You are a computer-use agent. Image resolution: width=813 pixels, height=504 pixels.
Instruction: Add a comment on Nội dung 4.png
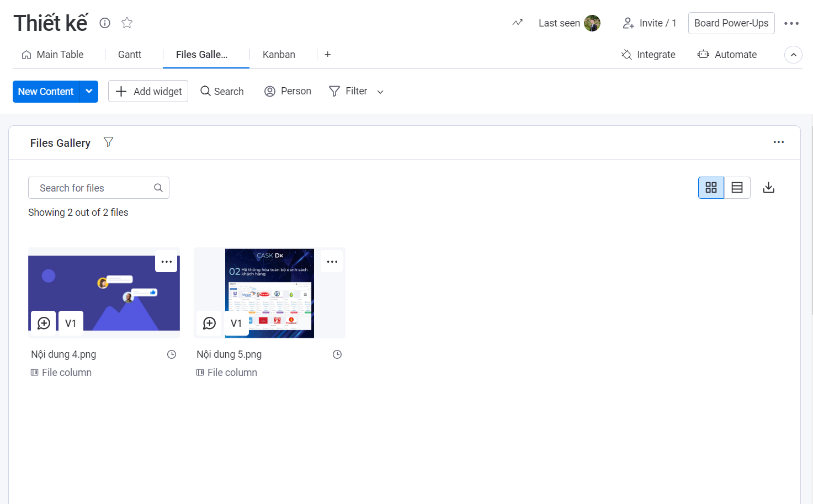[x=44, y=323]
